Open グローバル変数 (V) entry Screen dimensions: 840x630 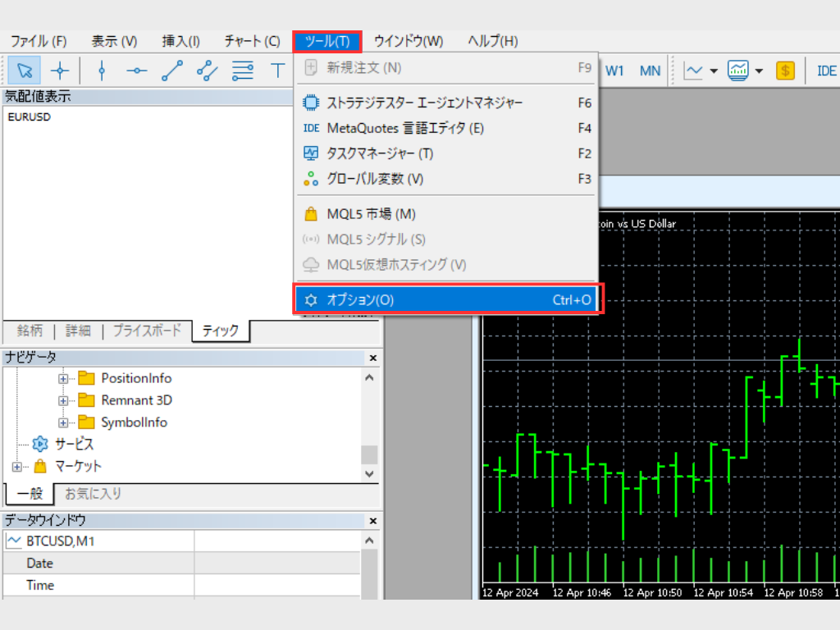click(x=447, y=178)
